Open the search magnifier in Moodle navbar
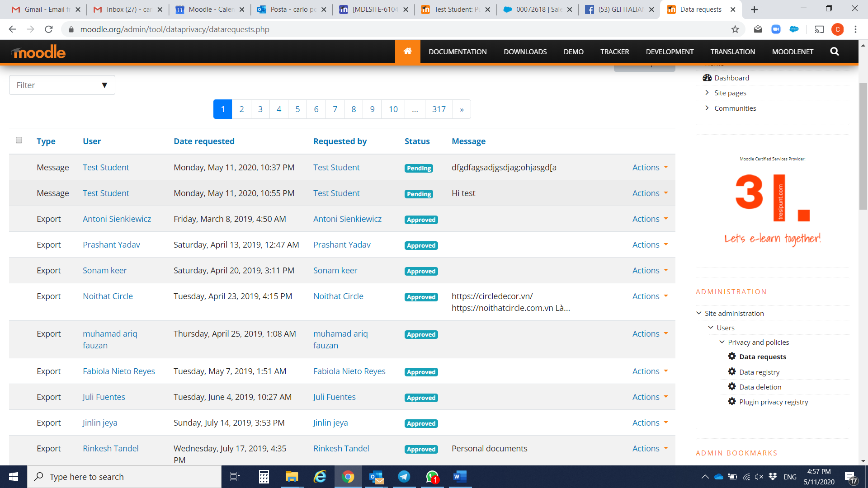The image size is (868, 488). click(x=835, y=52)
